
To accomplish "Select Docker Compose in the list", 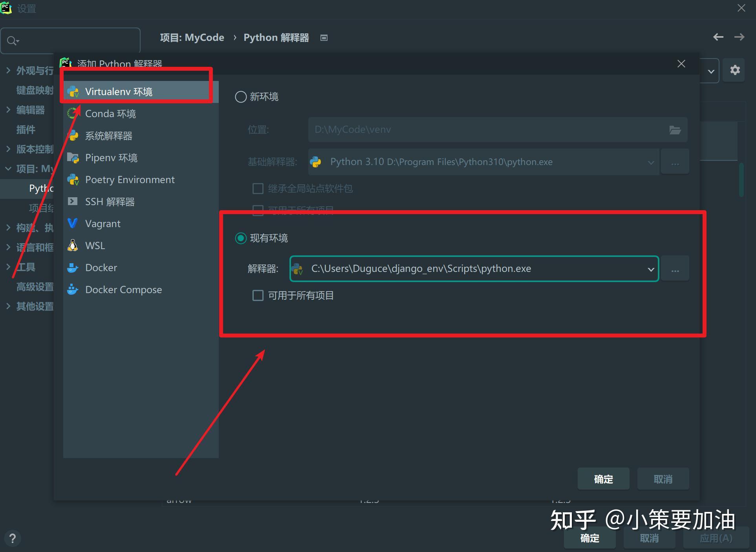I will click(123, 290).
